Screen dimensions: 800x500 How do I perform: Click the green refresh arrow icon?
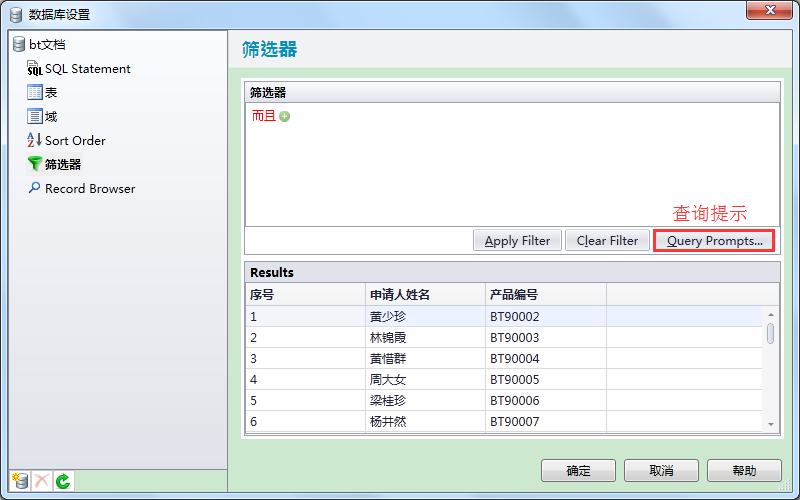click(x=63, y=481)
